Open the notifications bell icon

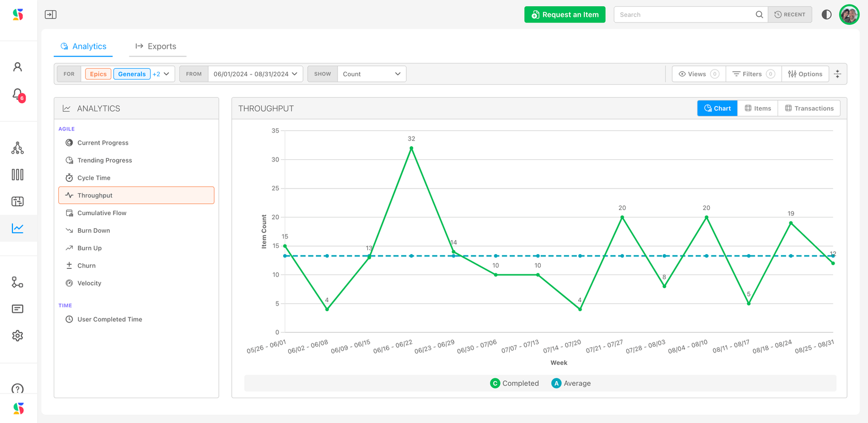(18, 94)
